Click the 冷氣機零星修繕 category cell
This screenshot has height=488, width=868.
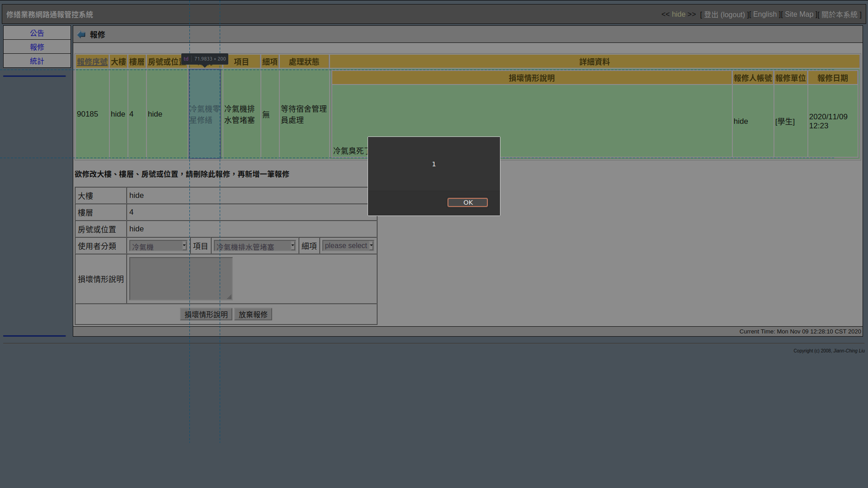(x=205, y=114)
